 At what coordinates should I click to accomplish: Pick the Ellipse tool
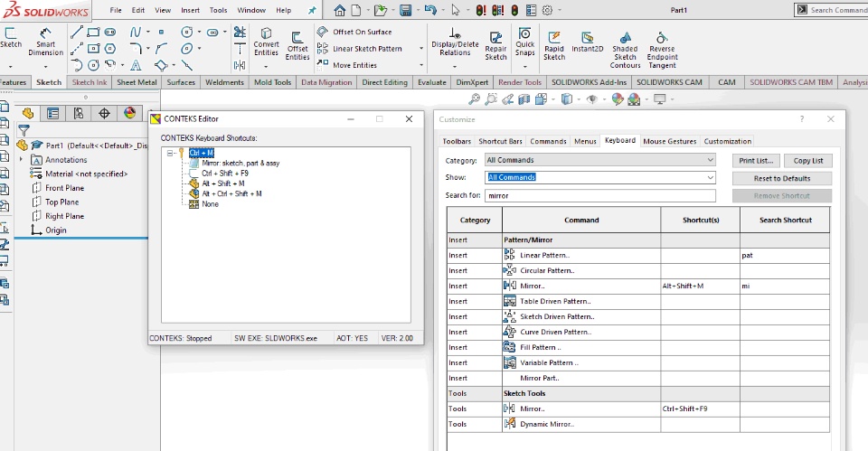click(x=187, y=49)
